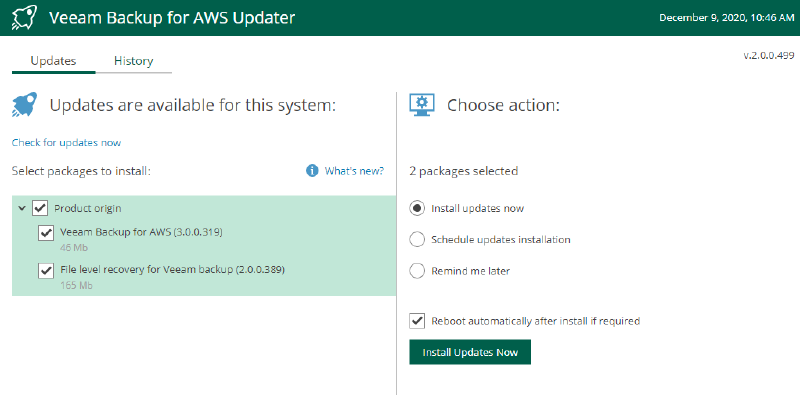This screenshot has width=800, height=395.
Task: Open the History tab
Action: coord(134,61)
